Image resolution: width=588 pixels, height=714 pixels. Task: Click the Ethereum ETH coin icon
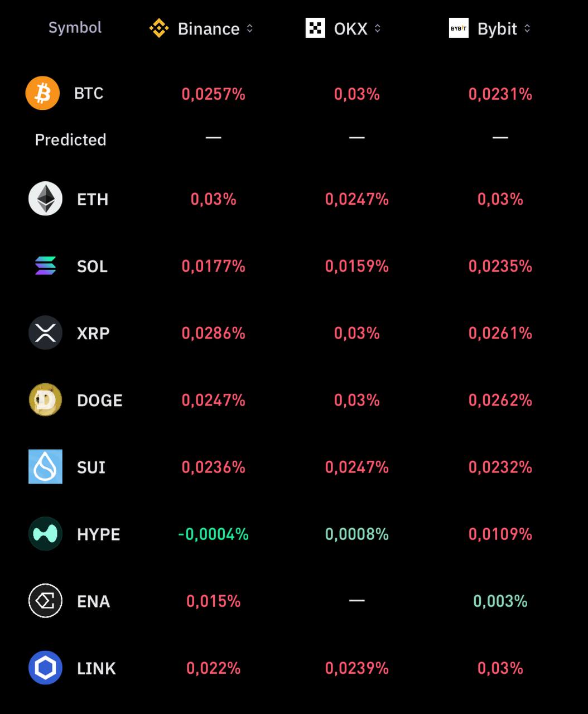coord(45,199)
